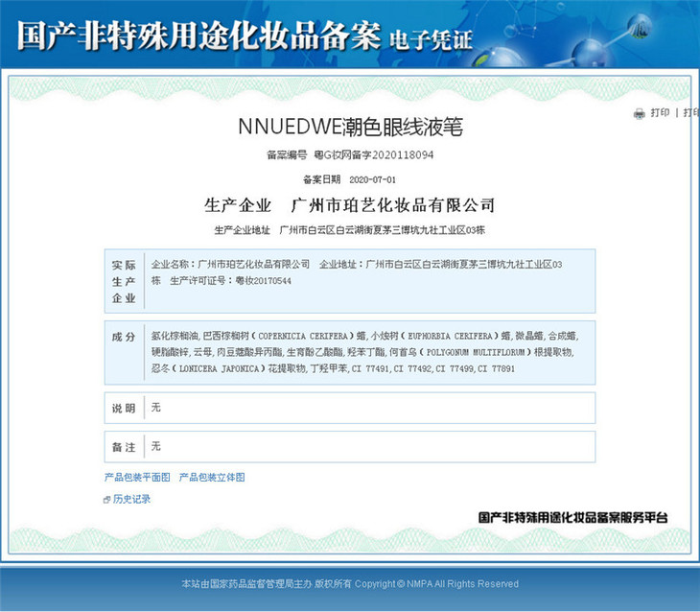Click the 备注 row label
Image resolution: width=700 pixels, height=612 pixels.
(x=124, y=447)
